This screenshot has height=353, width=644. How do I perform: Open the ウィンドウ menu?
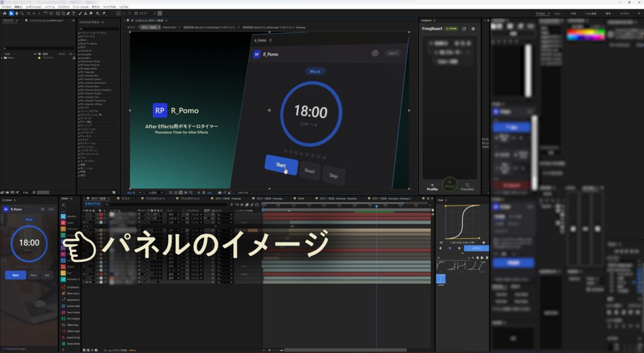coord(109,7)
